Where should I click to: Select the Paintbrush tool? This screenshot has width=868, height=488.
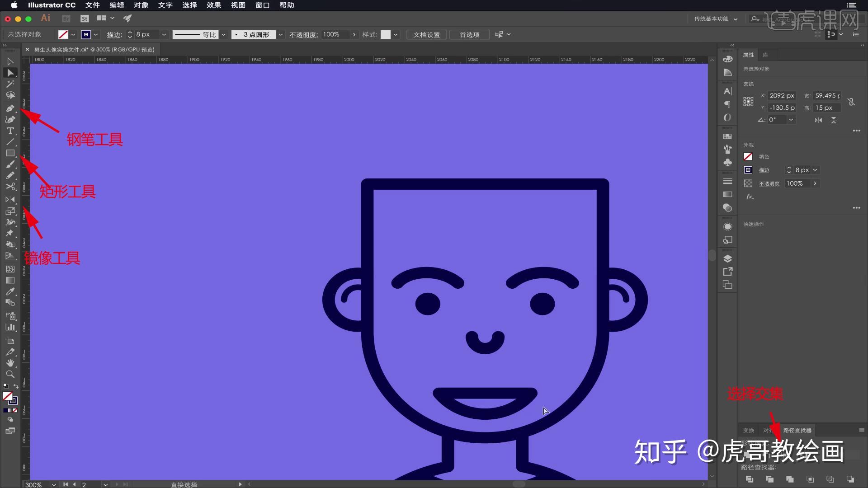[10, 164]
